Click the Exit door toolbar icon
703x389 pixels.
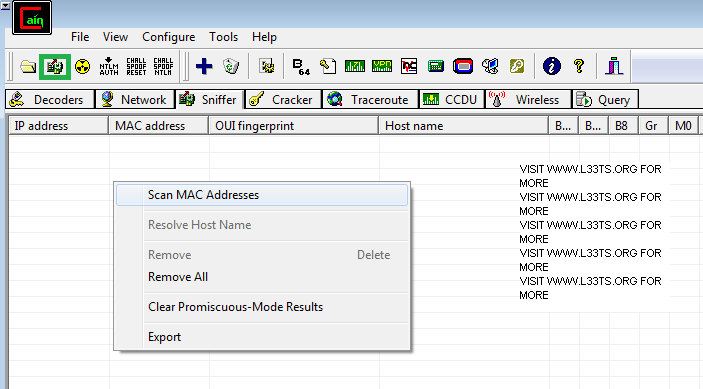coord(614,66)
